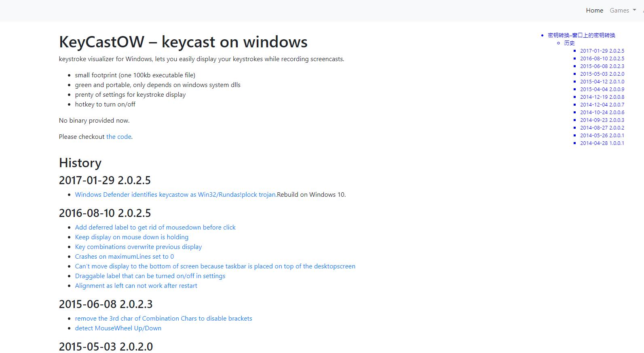Go to 2015-06-08 2.0.2.3 in contents
The image size is (644, 353).
[602, 66]
